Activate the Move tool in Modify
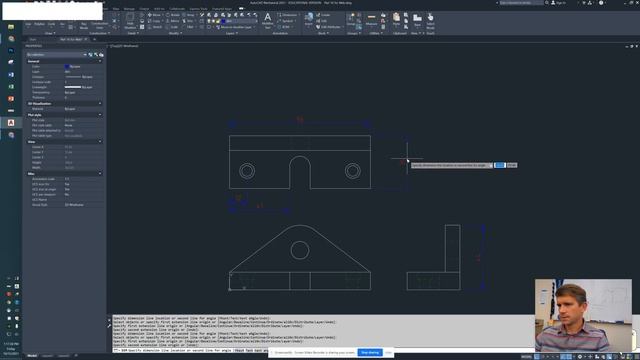Viewport: 640px width, 360px height. [154, 15]
